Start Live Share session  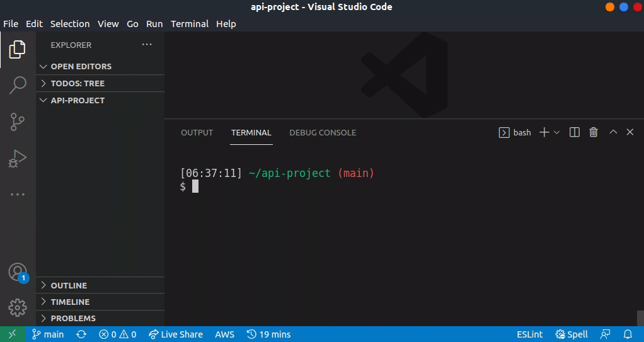pos(176,334)
